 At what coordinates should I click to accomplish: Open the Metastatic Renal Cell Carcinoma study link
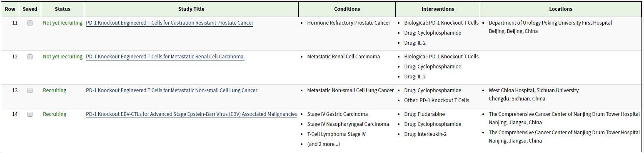(x=165, y=57)
